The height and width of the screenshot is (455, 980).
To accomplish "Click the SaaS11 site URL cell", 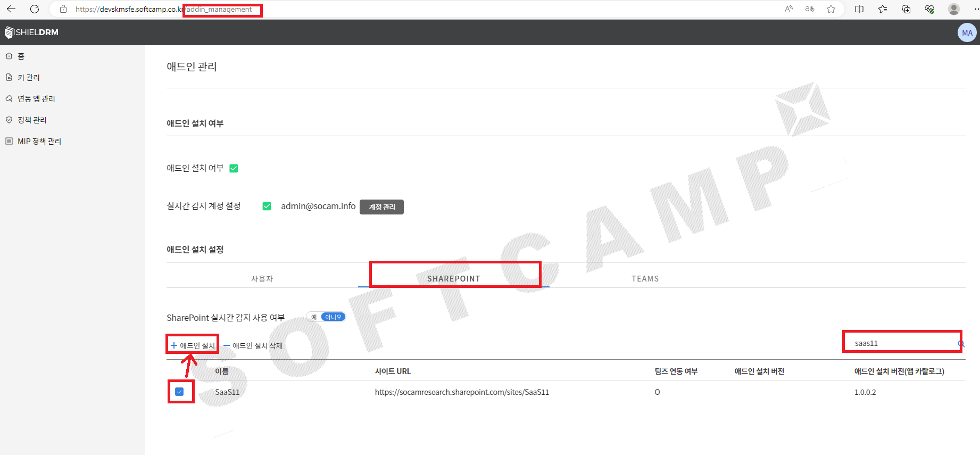I will (462, 392).
